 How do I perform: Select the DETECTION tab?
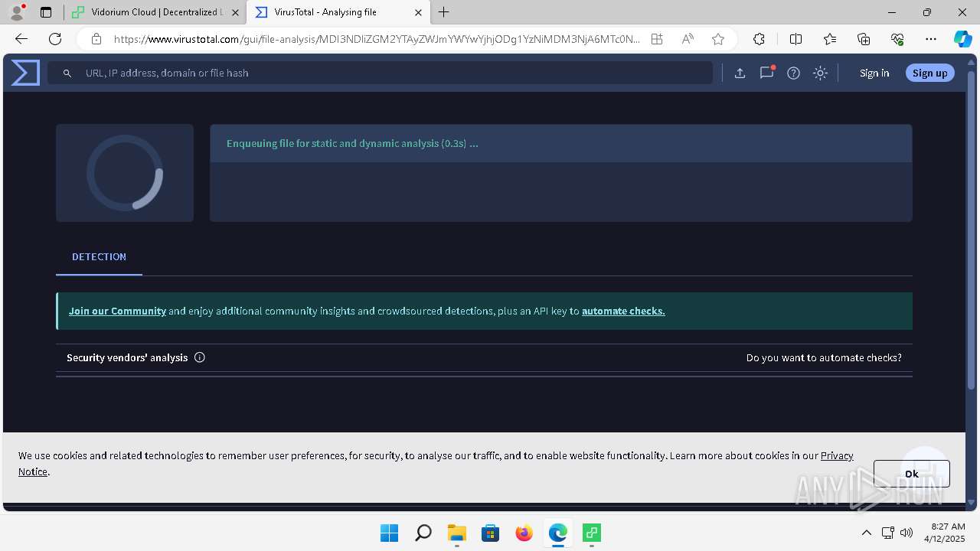99,257
